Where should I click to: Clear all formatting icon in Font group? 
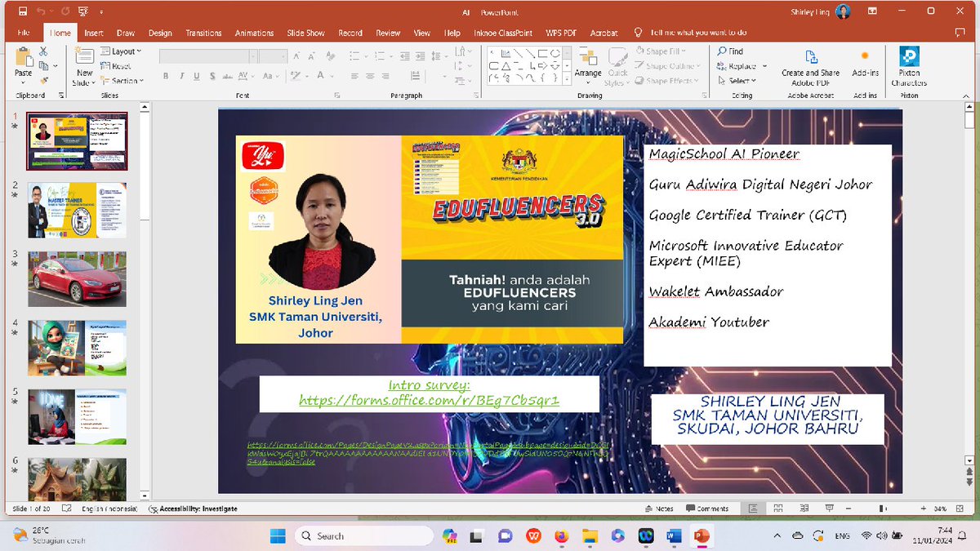(x=331, y=56)
